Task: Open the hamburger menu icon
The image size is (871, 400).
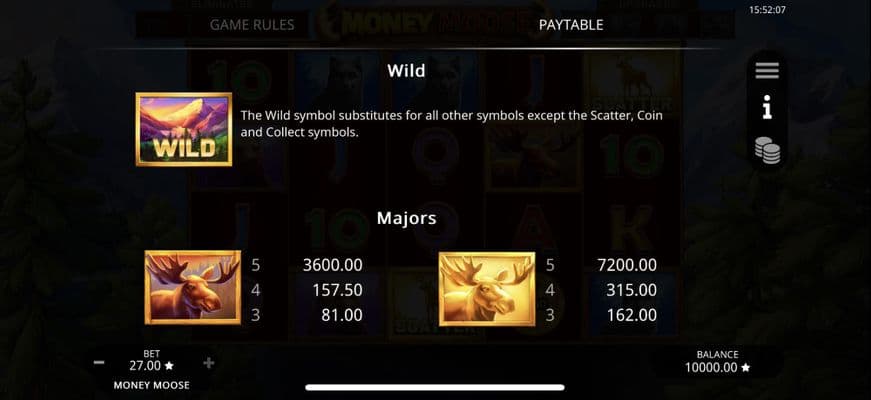Action: pos(767,71)
